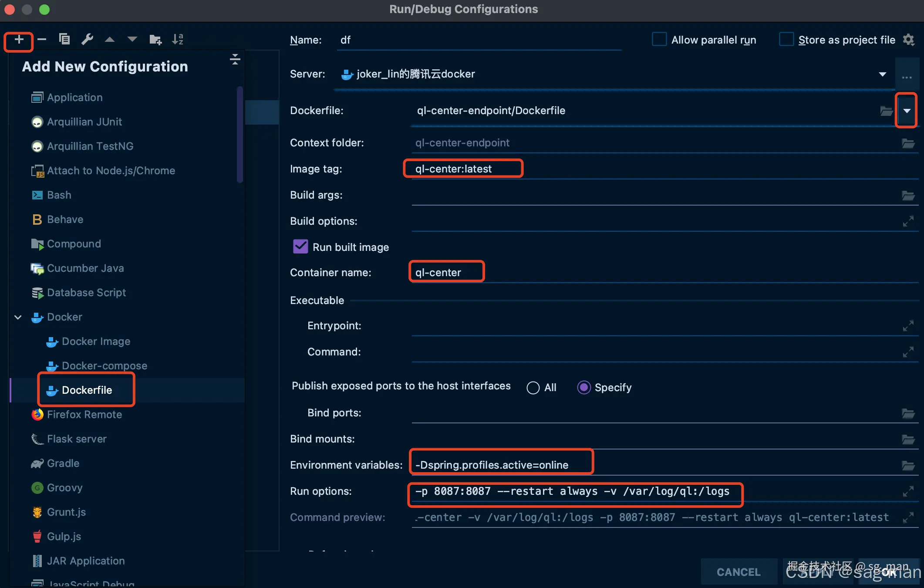Uncheck Run built image checkbox

[x=300, y=247]
